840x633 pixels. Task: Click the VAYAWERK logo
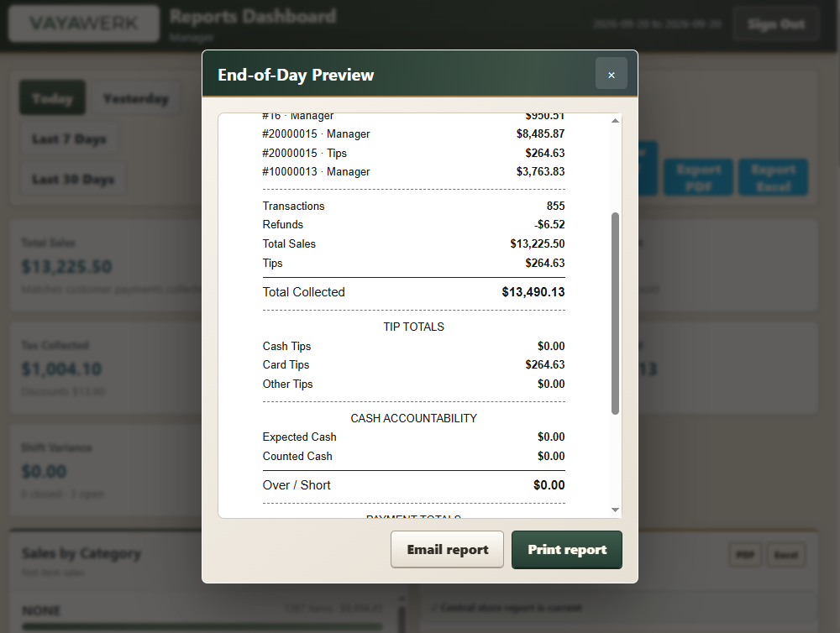(84, 24)
